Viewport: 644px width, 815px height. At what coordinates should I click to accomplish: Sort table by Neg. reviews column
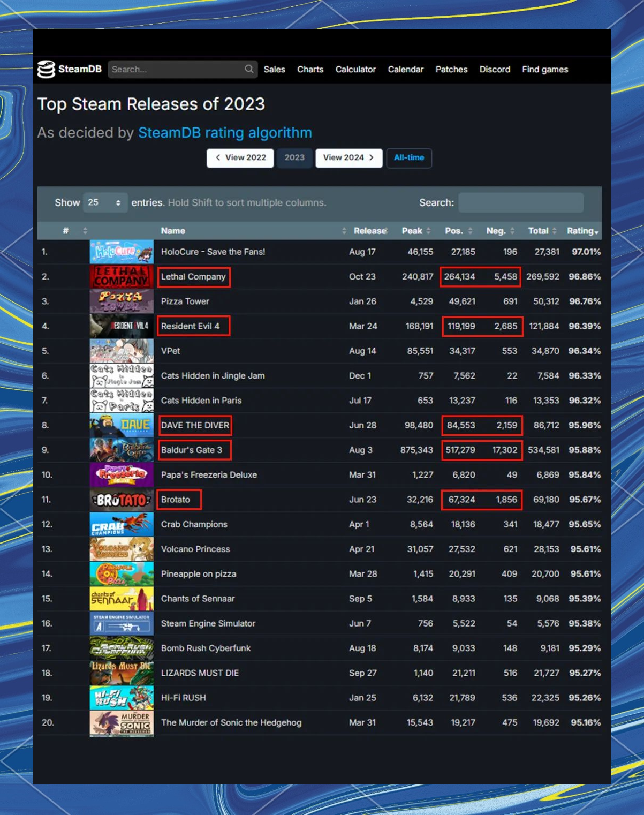[496, 231]
